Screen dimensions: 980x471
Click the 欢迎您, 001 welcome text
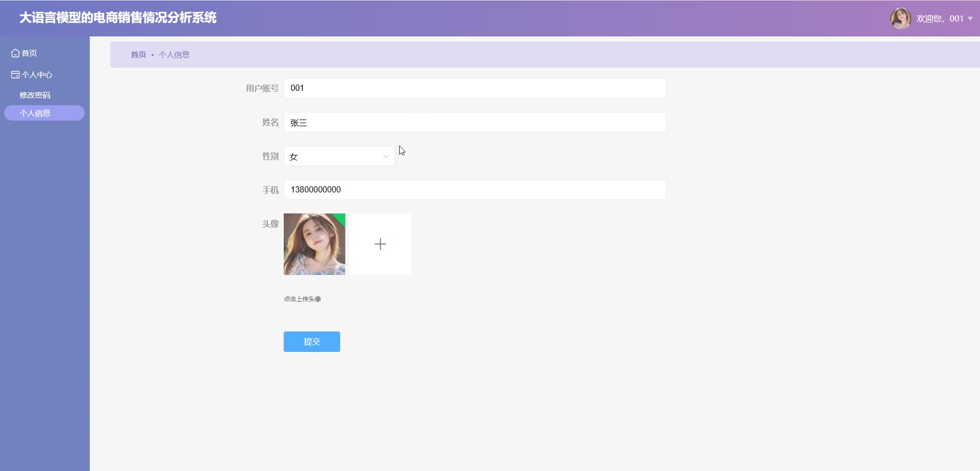(x=940, y=18)
